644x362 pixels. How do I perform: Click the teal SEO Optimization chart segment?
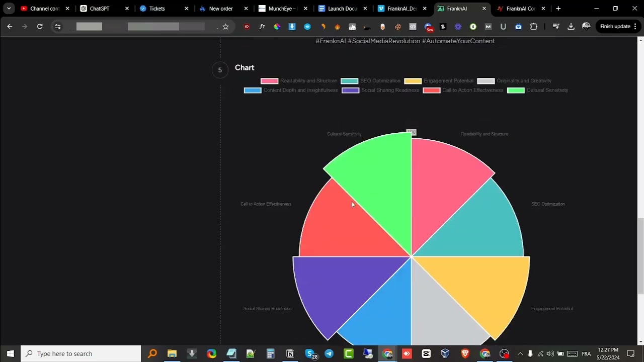click(x=483, y=226)
